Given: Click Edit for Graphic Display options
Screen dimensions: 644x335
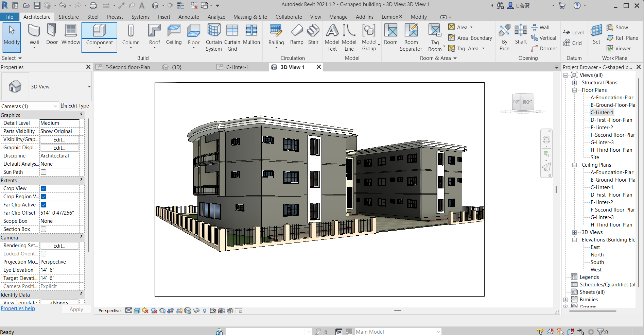Looking at the screenshot, I should click(x=59, y=148).
